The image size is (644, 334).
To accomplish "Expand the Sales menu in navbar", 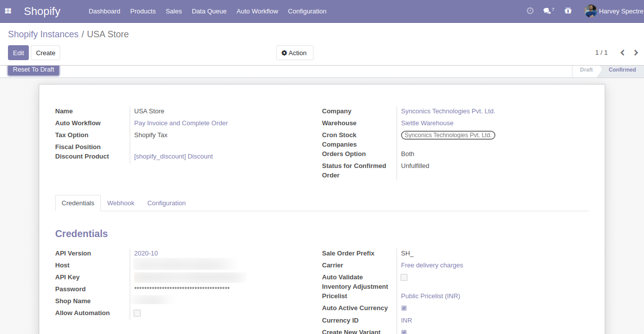I will 173,11.
